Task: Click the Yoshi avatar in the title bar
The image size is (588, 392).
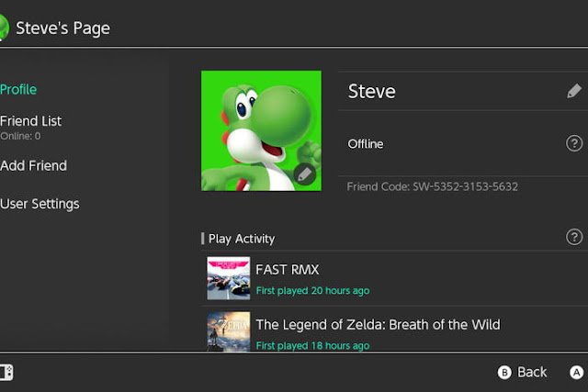Action: 4,27
